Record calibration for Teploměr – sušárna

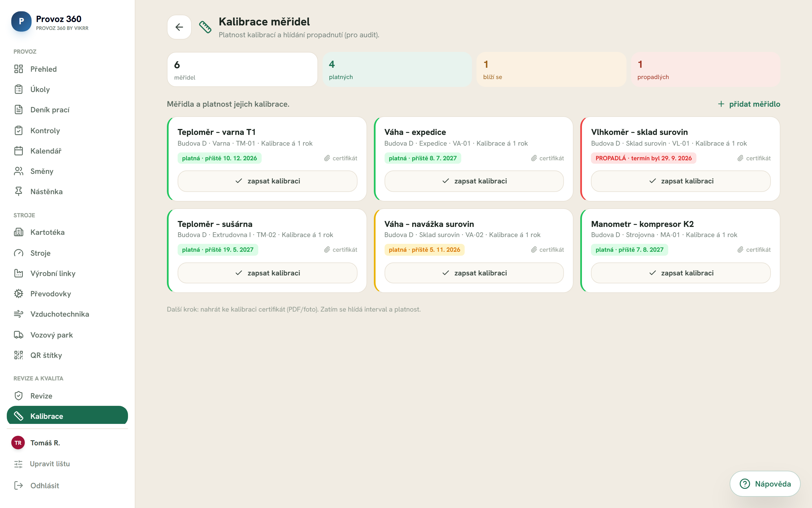(x=267, y=273)
